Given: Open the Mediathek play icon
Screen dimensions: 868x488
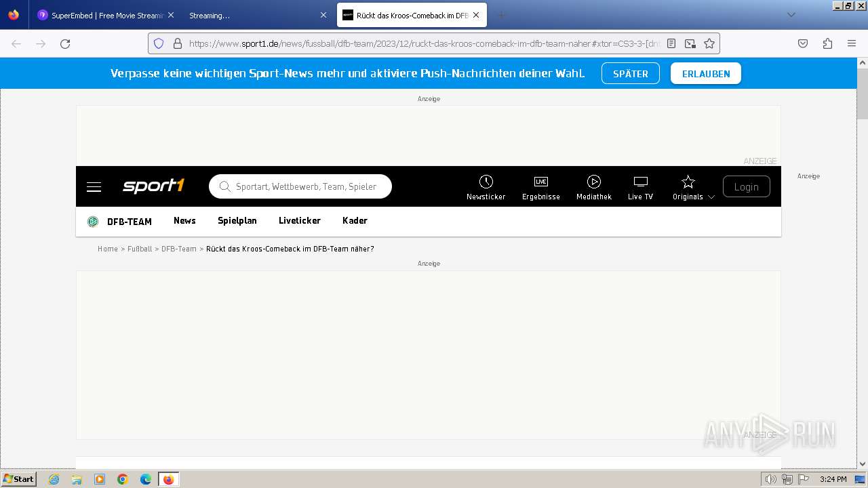Looking at the screenshot, I should (594, 182).
